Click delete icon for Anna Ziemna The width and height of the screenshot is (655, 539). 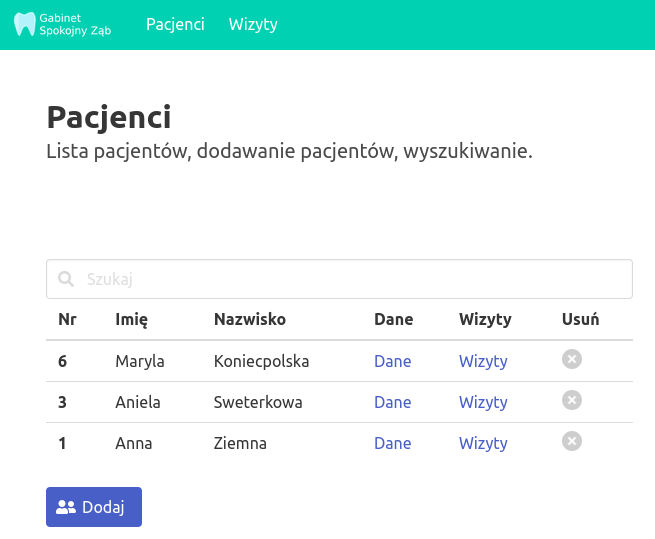pos(571,442)
